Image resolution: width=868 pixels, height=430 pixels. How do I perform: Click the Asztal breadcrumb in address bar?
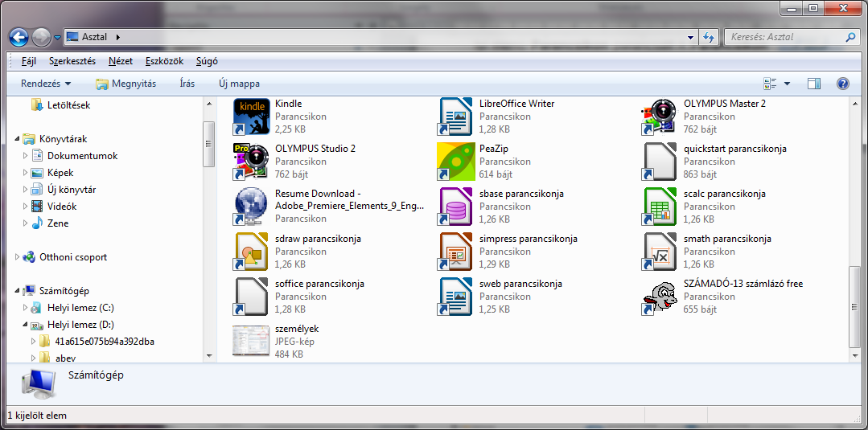pos(95,37)
